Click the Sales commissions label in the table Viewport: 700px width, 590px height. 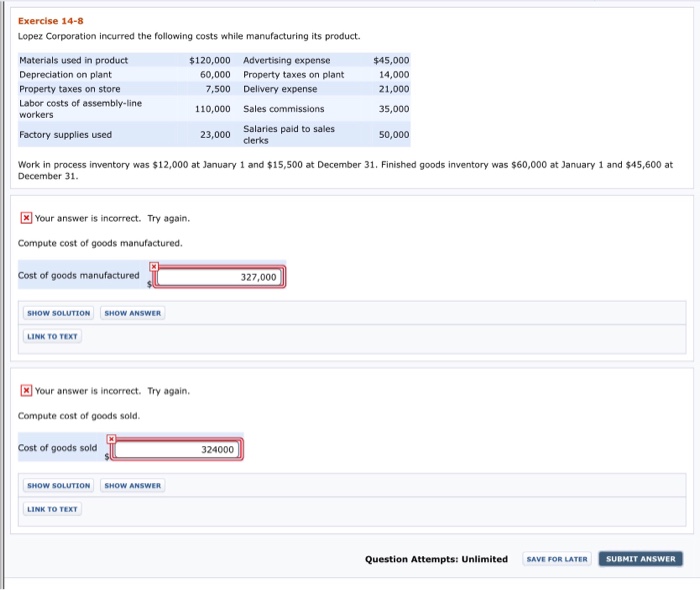tap(284, 109)
